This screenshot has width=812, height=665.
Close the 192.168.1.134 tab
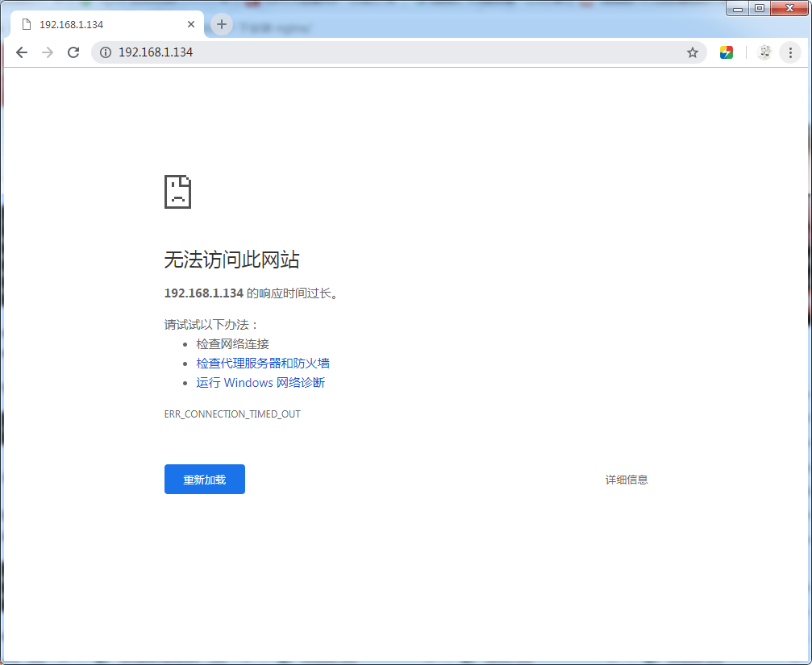click(x=191, y=24)
